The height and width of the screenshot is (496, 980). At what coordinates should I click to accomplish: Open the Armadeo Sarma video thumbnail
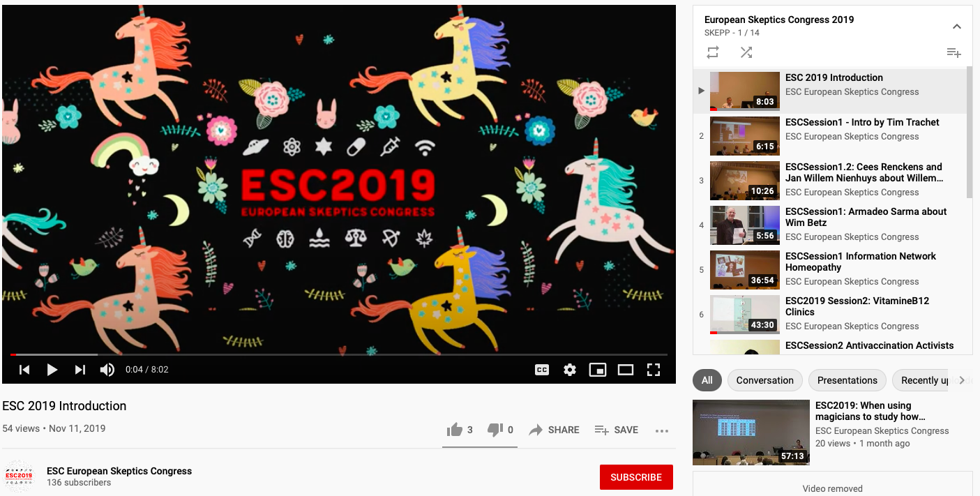click(745, 225)
